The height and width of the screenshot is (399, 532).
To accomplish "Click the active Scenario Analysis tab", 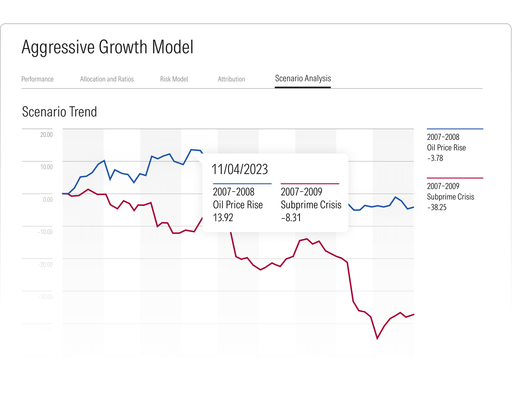I will (x=303, y=78).
